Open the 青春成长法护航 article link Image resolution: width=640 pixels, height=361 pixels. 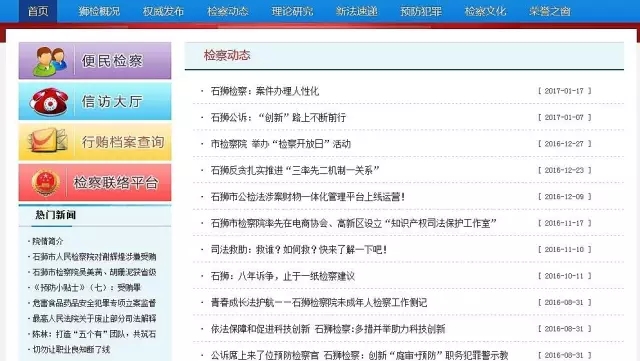click(x=319, y=303)
